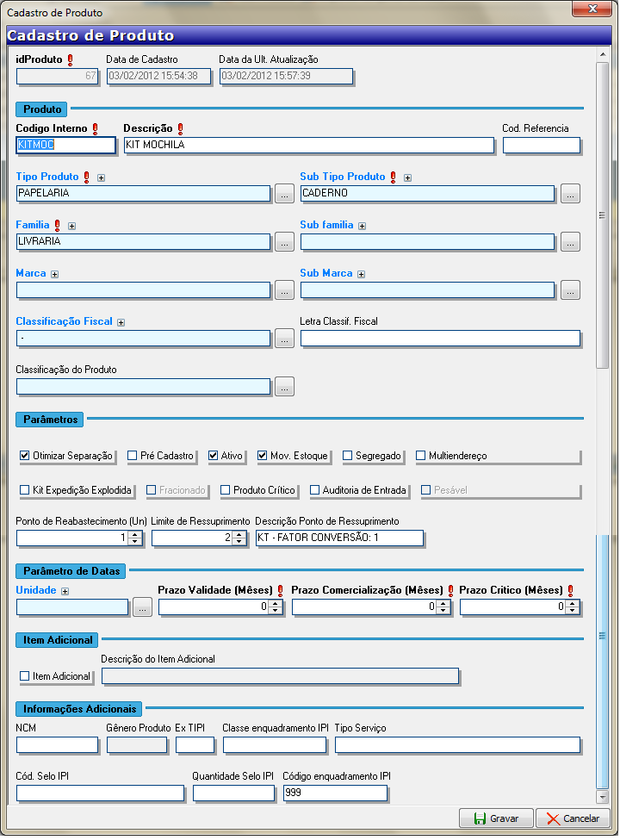Screen dimensions: 620x840
Task: Click plus icon beside Sub familia label
Action: tap(363, 227)
